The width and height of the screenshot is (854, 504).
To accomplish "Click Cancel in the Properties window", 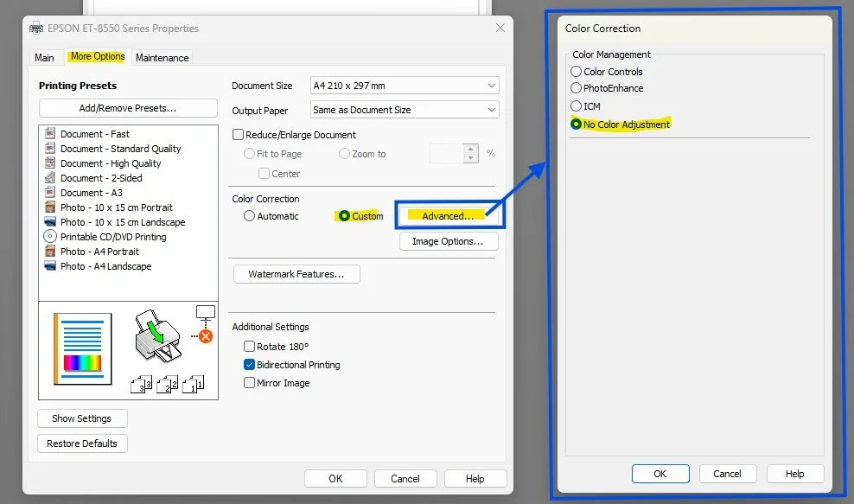I will [x=405, y=478].
